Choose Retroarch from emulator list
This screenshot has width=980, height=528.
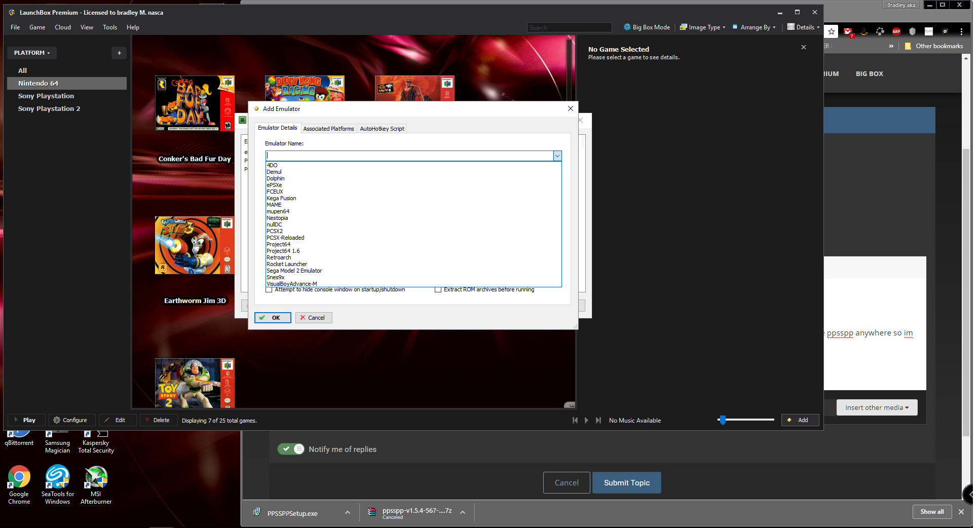tap(413, 257)
